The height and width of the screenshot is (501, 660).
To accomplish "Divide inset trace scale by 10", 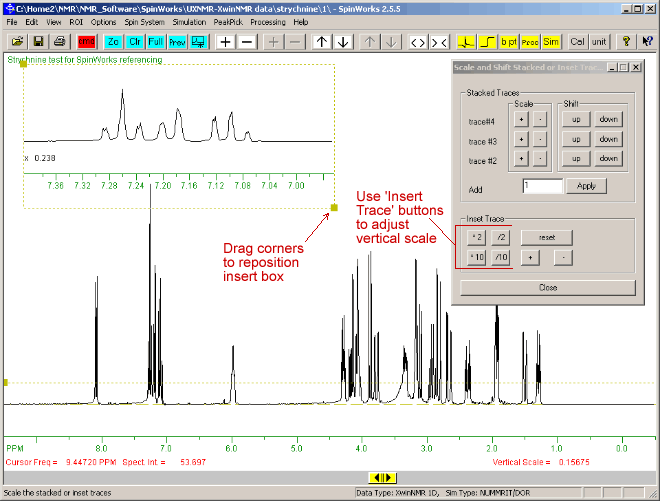I will tap(501, 257).
